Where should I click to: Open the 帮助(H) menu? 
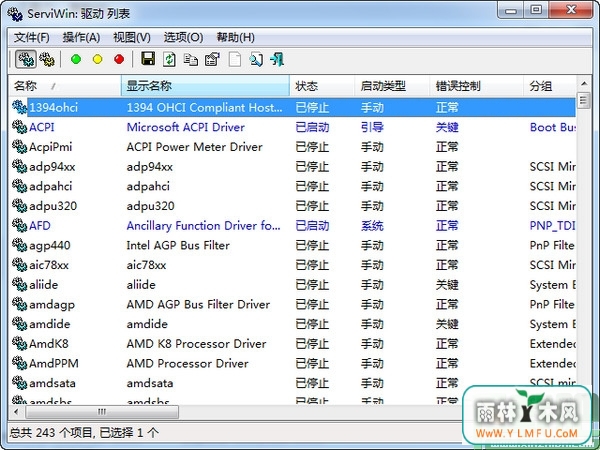235,38
